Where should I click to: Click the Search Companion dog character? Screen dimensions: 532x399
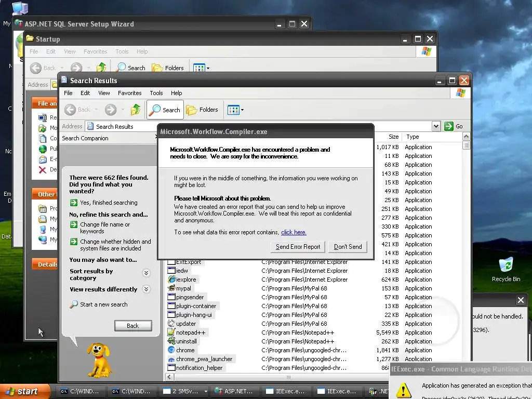[x=99, y=360]
